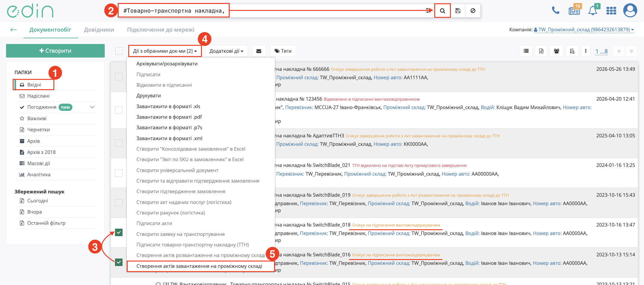Open the page range 1...8 selector
The width and height of the screenshot is (644, 285).
(601, 51)
